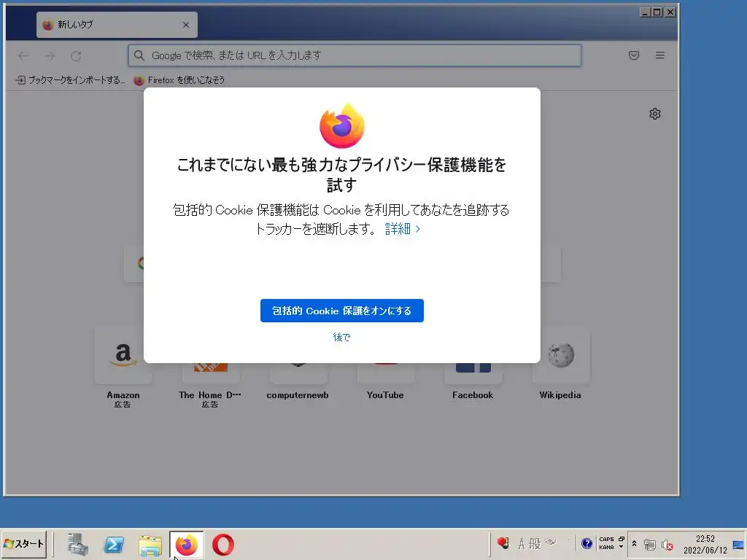Viewport: 747px width, 560px height.
Task: Open new tab personalize gear icon
Action: [x=655, y=114]
